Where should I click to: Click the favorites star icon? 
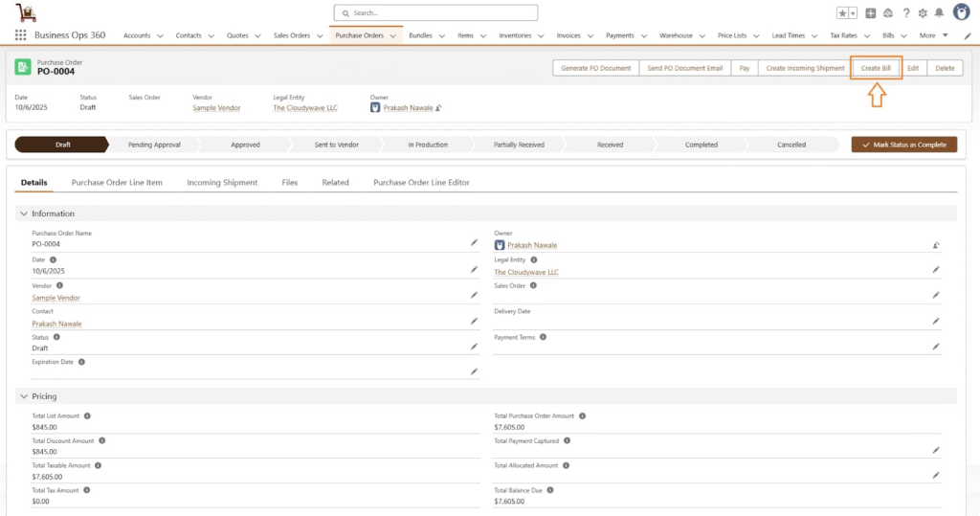coord(842,13)
